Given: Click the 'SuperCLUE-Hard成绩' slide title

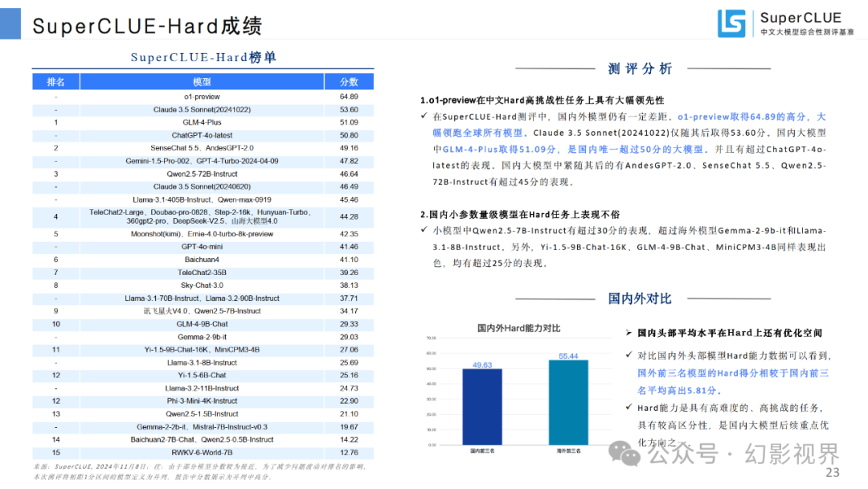Looking at the screenshot, I should pos(147,26).
